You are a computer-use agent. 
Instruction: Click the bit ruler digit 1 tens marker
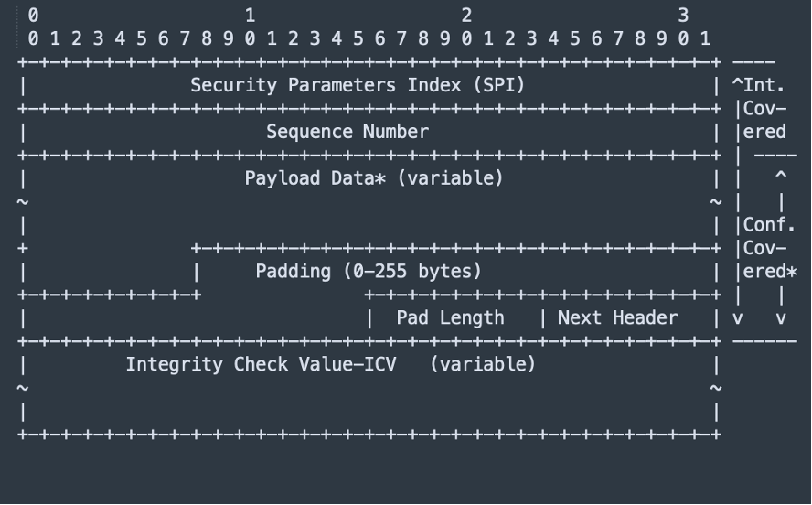[251, 16]
